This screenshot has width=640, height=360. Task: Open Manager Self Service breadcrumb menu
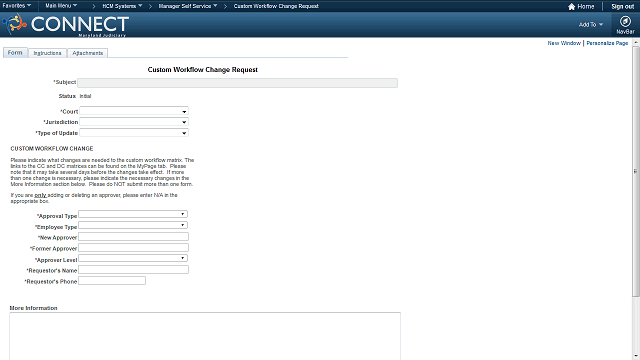(188, 6)
